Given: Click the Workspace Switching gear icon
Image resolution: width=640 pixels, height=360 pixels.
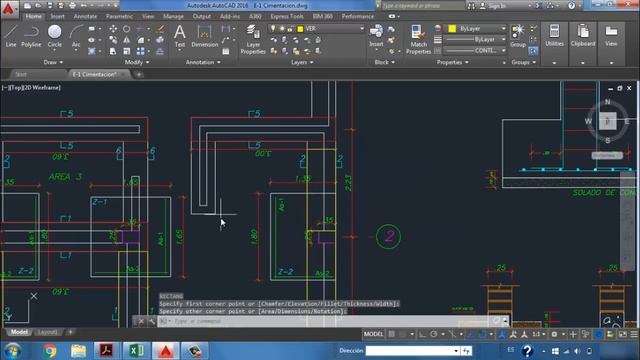Looking at the screenshot, I should coord(554,334).
